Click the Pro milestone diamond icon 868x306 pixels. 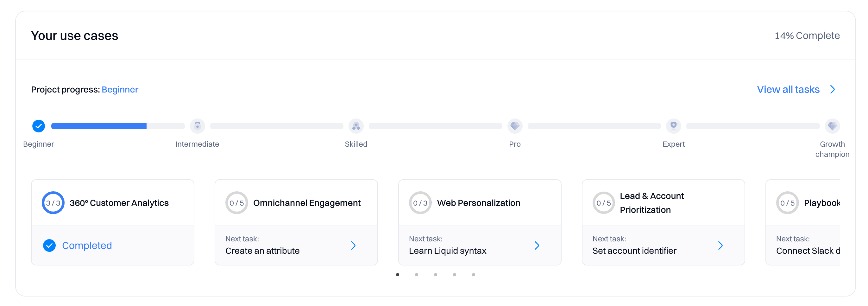tap(514, 126)
